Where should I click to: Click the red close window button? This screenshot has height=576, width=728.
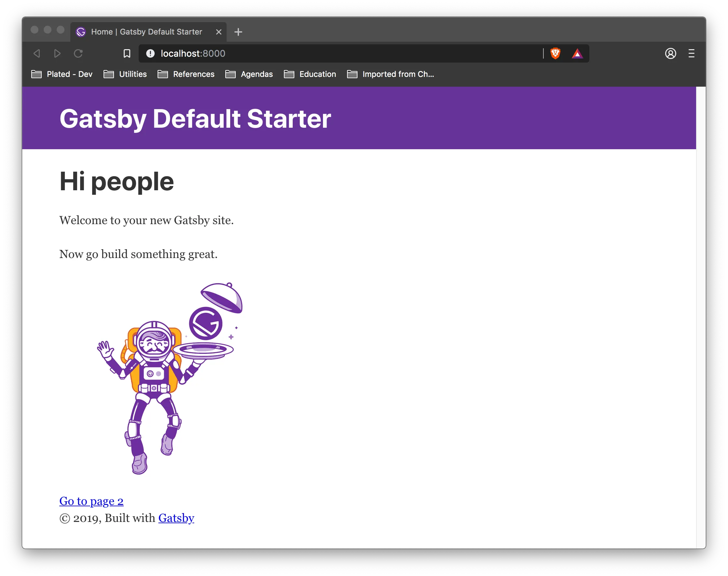35,30
